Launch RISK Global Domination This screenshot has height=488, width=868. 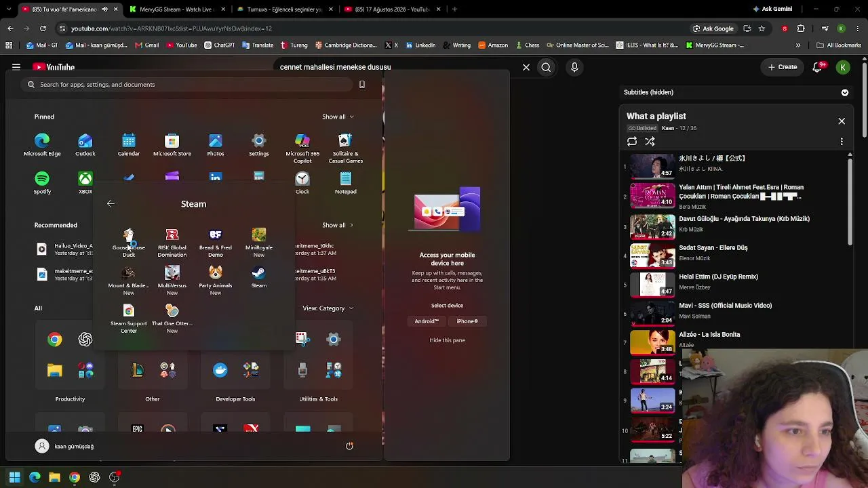click(172, 242)
